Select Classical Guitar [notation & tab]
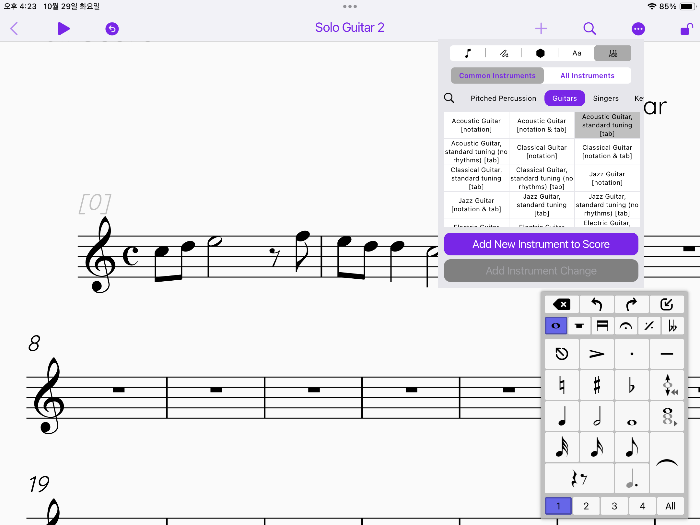This screenshot has height=525, width=700. point(607,151)
